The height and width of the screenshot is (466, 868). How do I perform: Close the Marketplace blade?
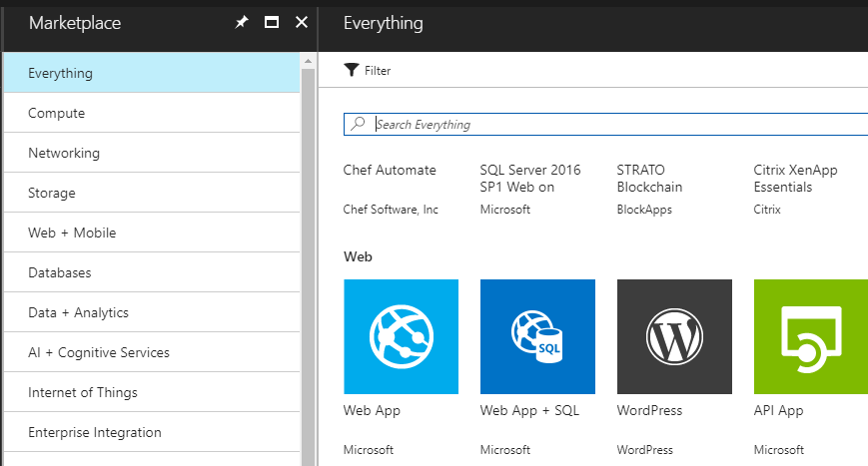pos(301,23)
